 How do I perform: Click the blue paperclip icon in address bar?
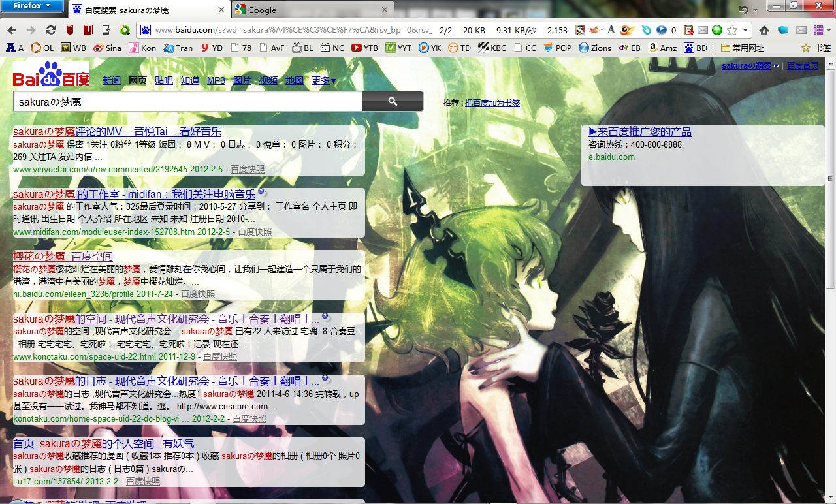[x=647, y=30]
